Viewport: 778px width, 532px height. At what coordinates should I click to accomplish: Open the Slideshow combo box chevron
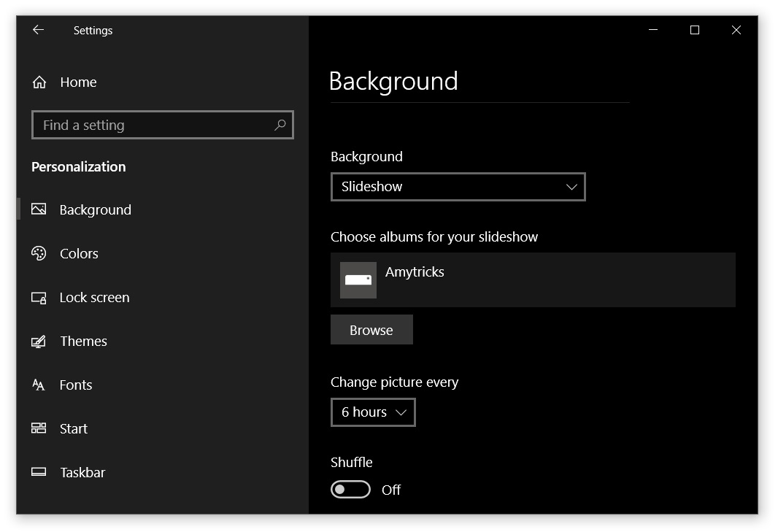pos(571,187)
